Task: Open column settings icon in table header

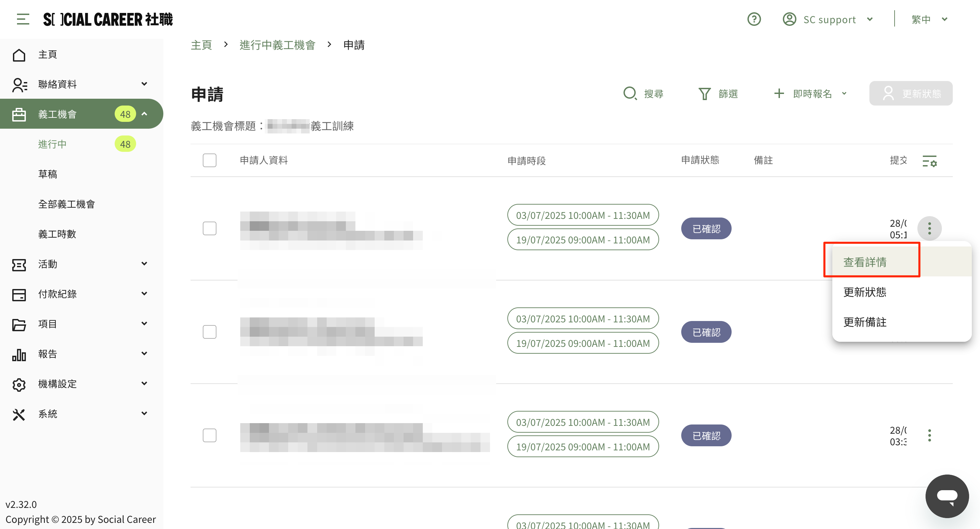Action: [929, 161]
